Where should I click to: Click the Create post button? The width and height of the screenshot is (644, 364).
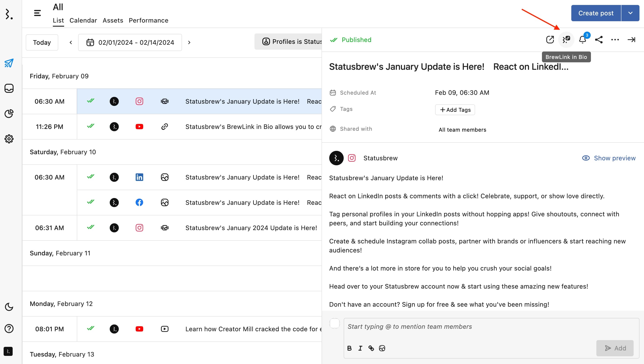point(596,13)
